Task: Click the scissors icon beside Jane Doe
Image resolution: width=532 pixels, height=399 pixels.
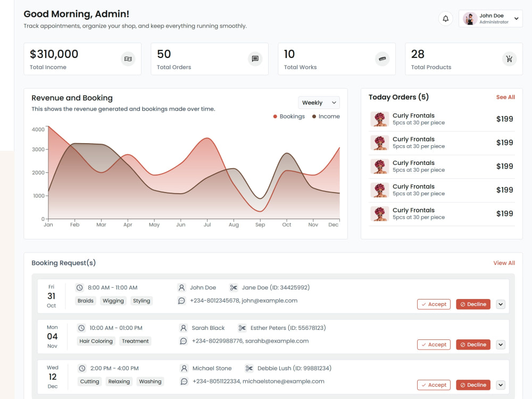Action: coord(234,288)
